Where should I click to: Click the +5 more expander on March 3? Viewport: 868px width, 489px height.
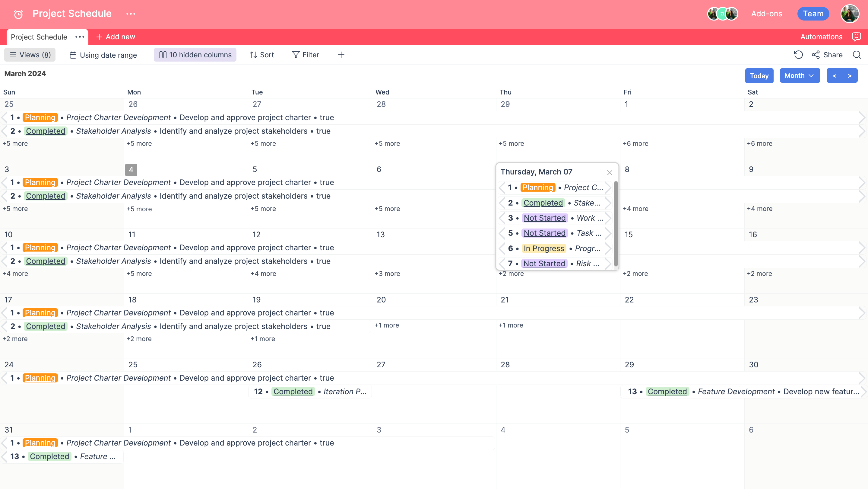(15, 208)
